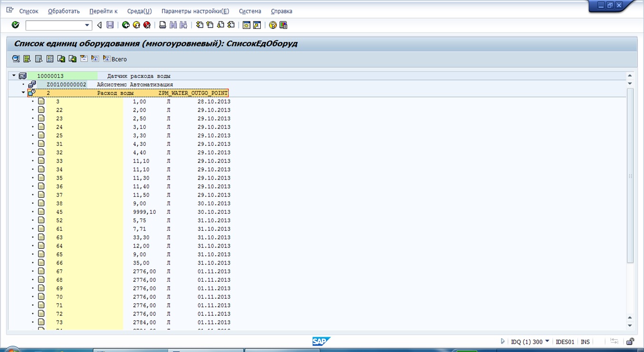Click the Find Next binoculars icon

183,25
